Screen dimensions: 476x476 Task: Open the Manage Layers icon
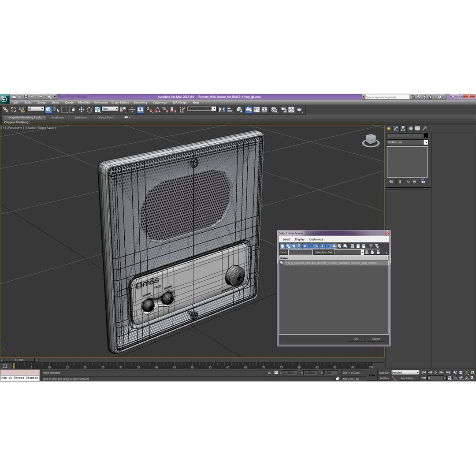239,110
